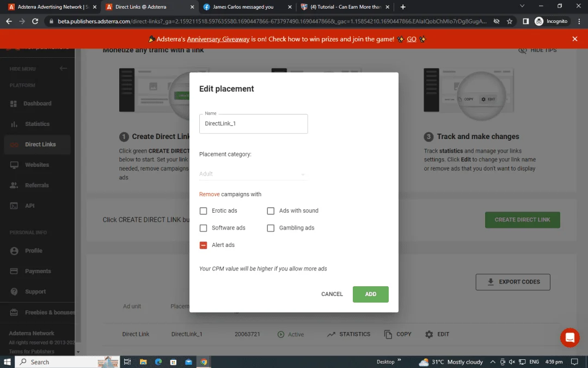Check the Software ads checkbox
The height and width of the screenshot is (368, 588).
[203, 228]
